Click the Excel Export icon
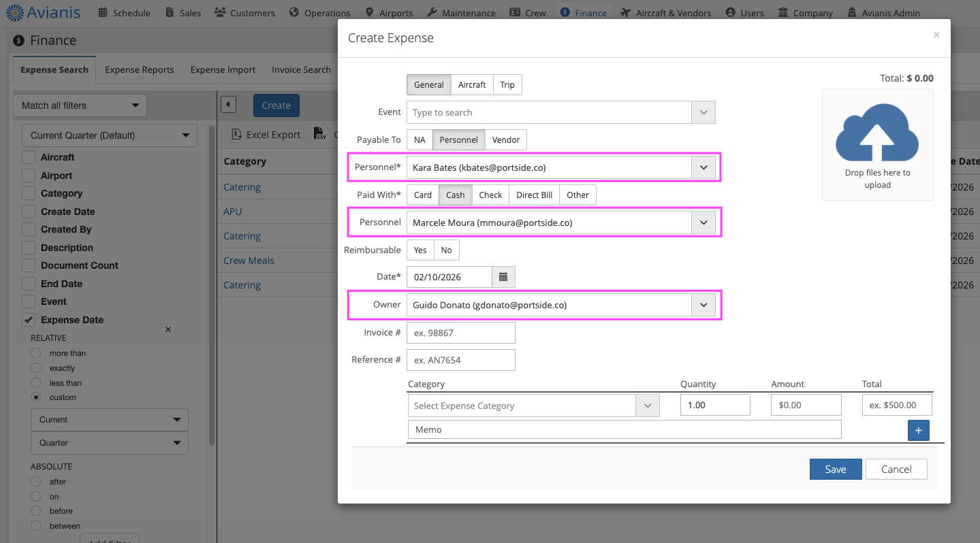 tap(237, 135)
